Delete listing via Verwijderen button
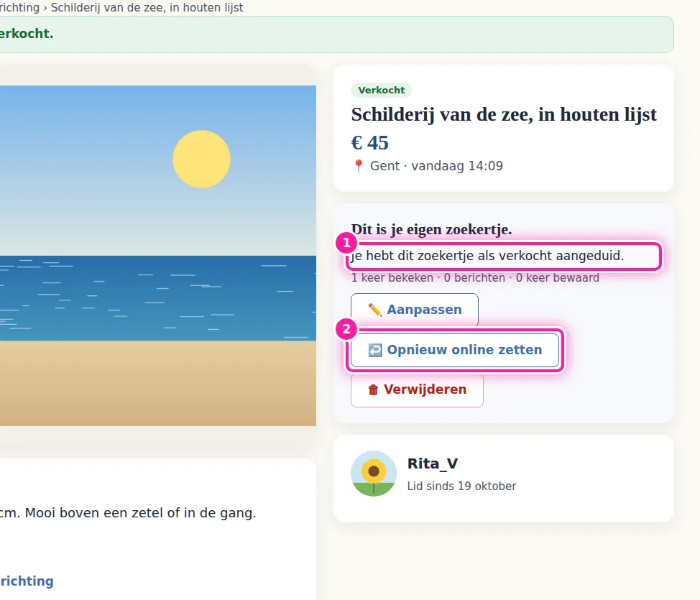Viewport: 700px width, 600px height. pos(417,389)
